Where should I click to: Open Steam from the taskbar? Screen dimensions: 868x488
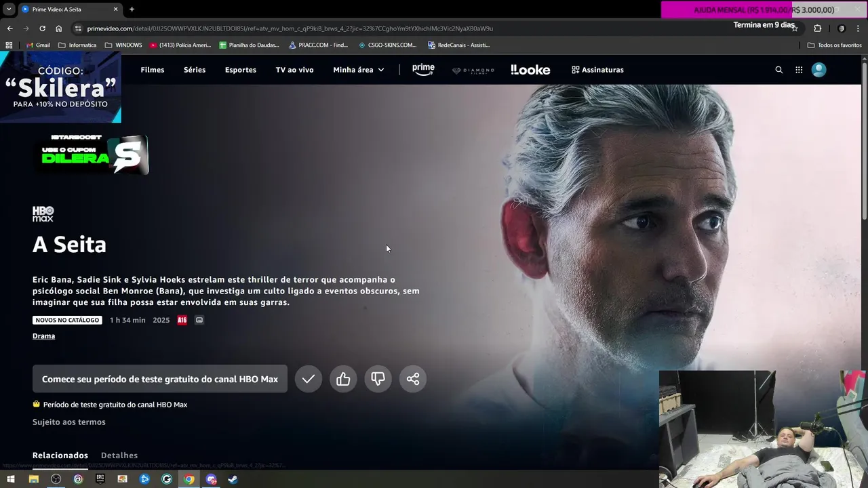pos(233,479)
